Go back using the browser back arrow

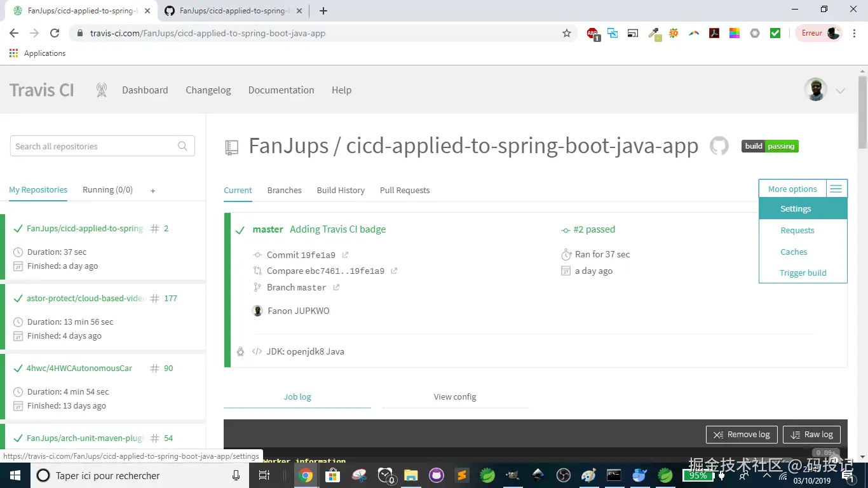coord(14,33)
